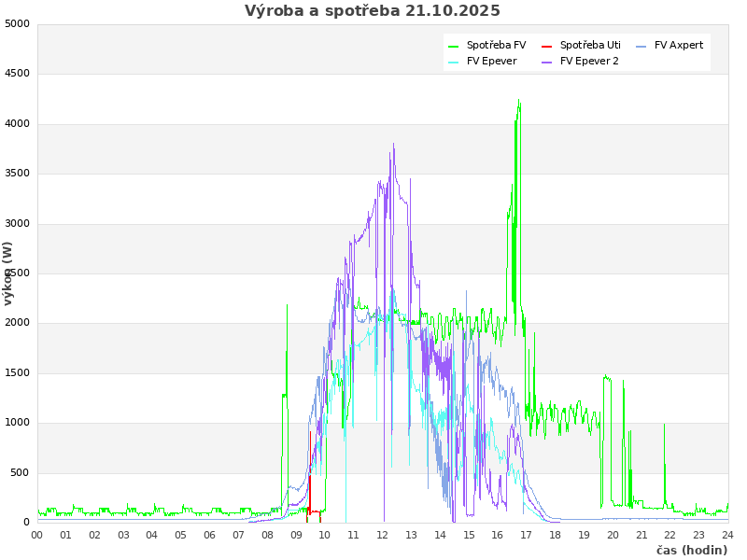Click hour 00 on the time axis
The width and height of the screenshot is (747, 560).
pyautogui.click(x=37, y=535)
